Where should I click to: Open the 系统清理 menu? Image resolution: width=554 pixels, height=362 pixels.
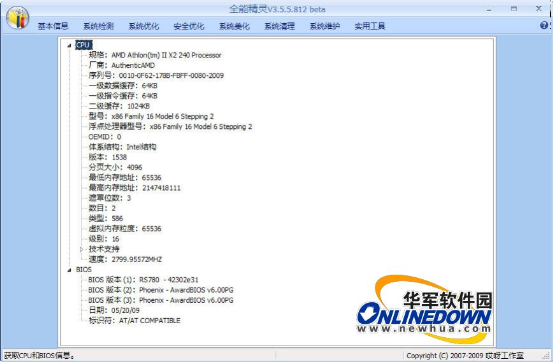tap(279, 26)
